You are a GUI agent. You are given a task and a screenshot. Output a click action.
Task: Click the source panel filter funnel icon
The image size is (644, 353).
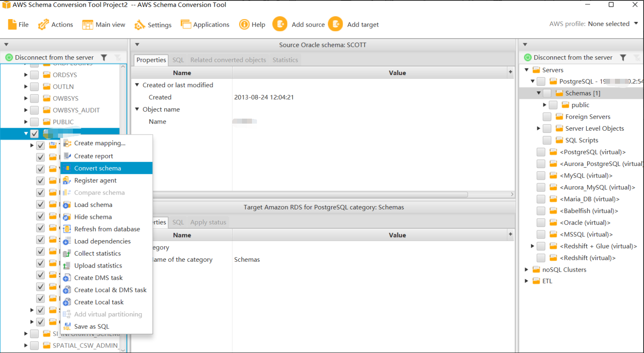click(x=104, y=58)
